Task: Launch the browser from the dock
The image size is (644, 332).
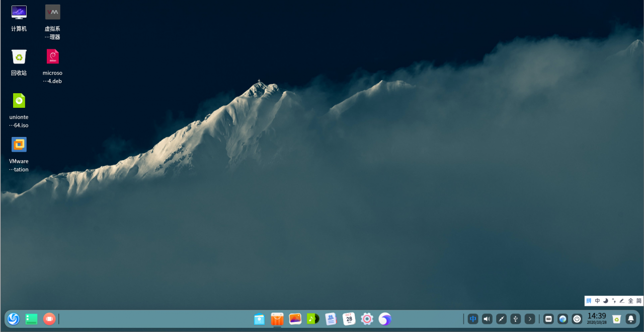Action: (x=385, y=319)
